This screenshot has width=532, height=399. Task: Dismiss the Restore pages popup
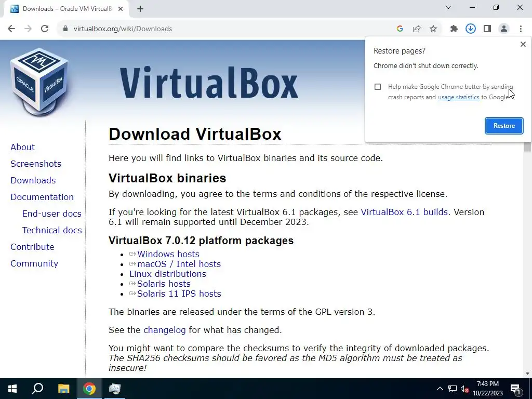click(523, 44)
